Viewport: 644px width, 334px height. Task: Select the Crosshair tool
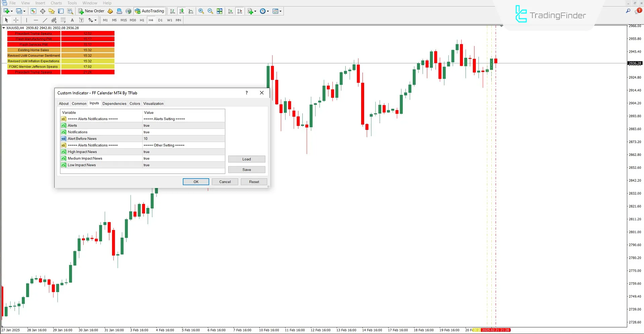[16, 20]
